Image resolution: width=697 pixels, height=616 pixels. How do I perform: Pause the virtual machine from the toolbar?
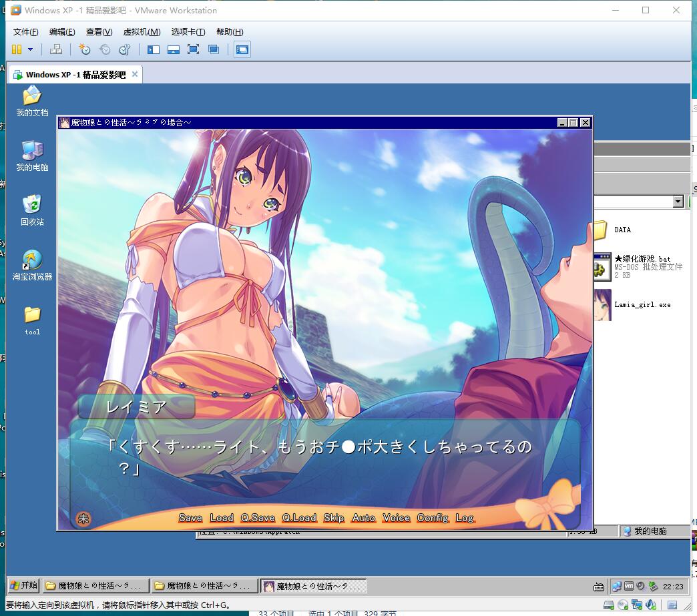click(17, 49)
